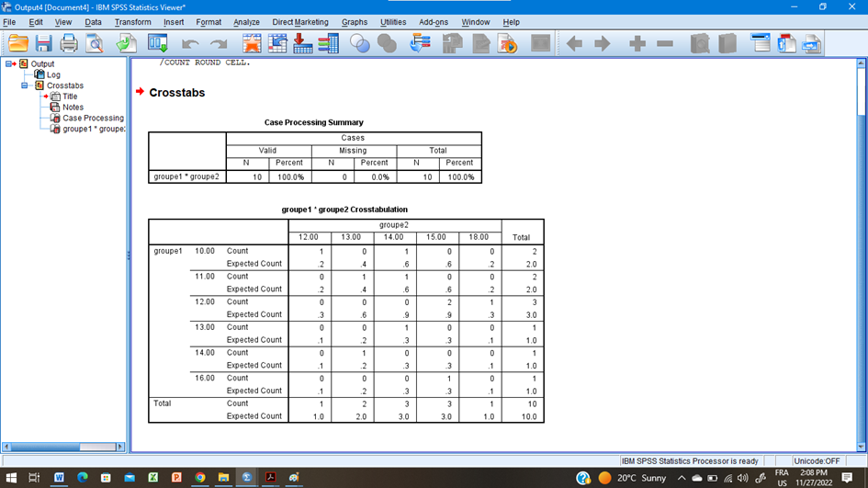Click the Print icon in toolbar

69,43
